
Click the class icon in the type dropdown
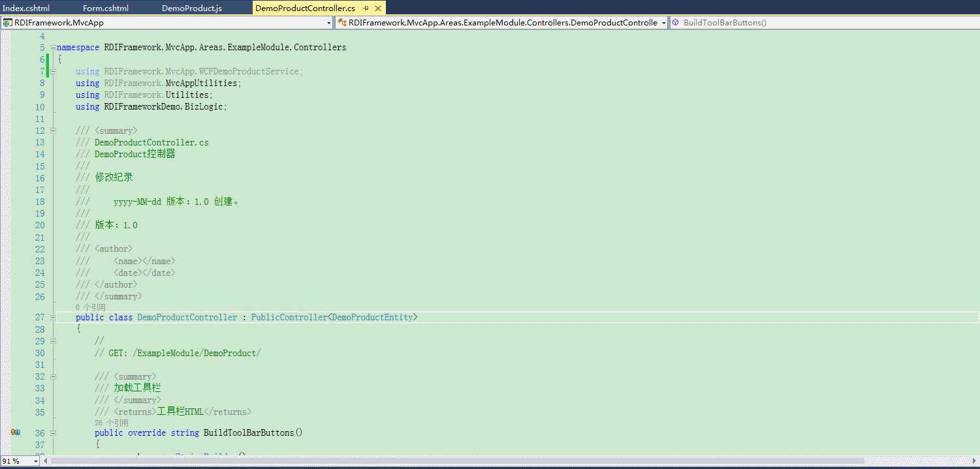341,23
